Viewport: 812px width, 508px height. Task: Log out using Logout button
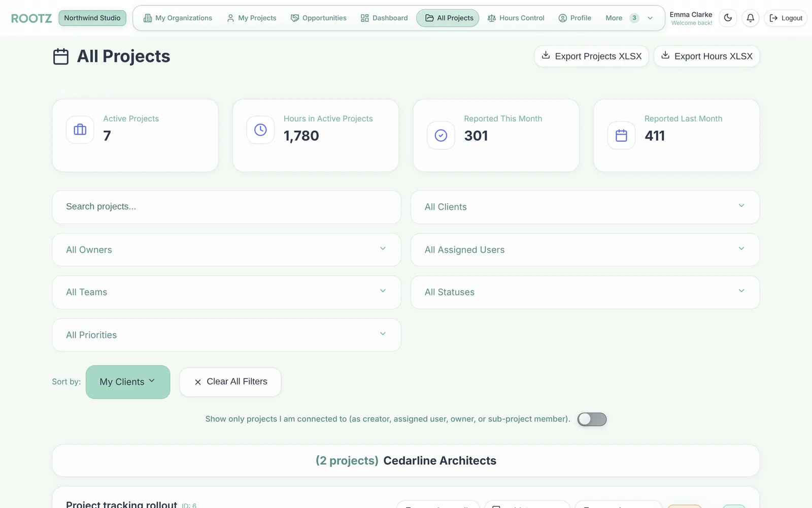click(x=786, y=18)
